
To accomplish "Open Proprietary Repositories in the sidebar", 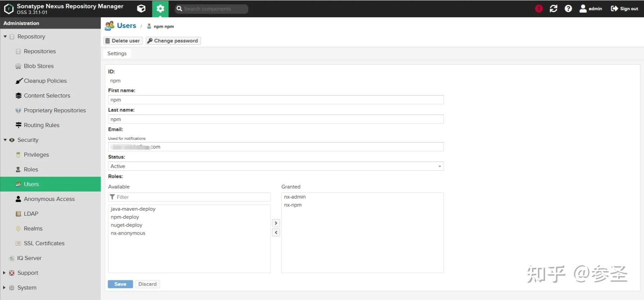I will coord(55,110).
